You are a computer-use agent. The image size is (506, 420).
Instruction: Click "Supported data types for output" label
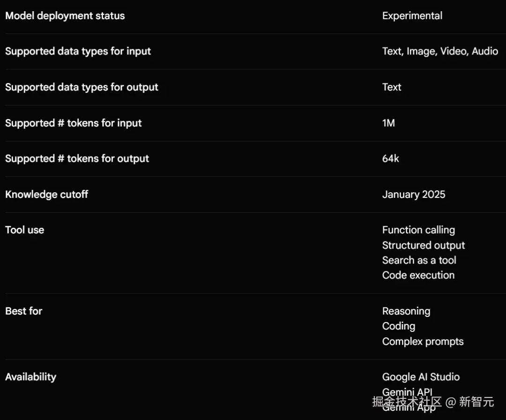click(x=82, y=87)
